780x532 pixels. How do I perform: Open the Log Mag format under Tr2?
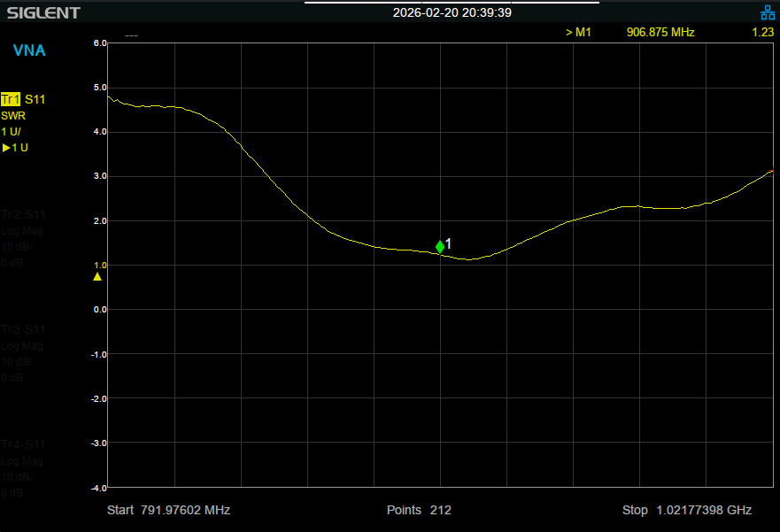coord(22,231)
